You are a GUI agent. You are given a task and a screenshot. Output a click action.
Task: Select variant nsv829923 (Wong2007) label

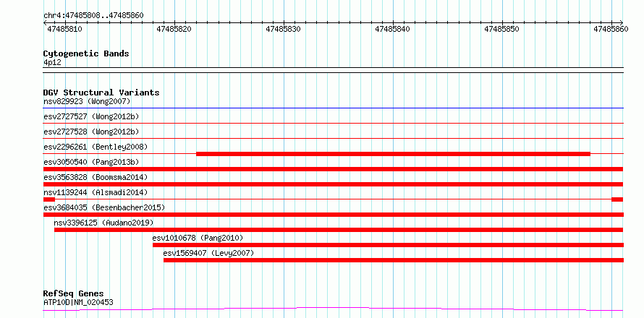tap(87, 101)
